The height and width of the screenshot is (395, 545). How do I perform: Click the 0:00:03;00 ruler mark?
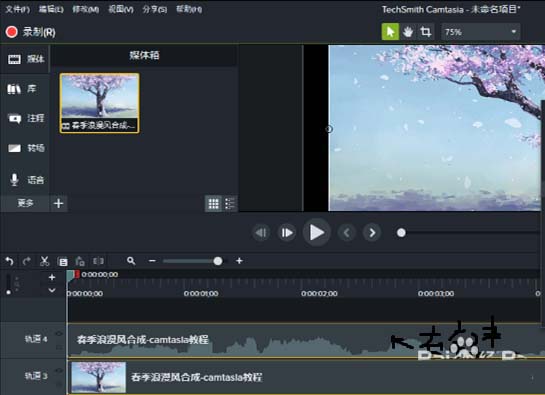coord(436,293)
